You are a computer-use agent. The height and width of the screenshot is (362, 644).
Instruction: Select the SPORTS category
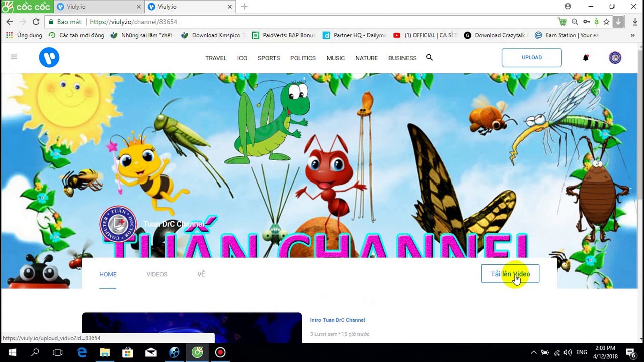pos(269,58)
